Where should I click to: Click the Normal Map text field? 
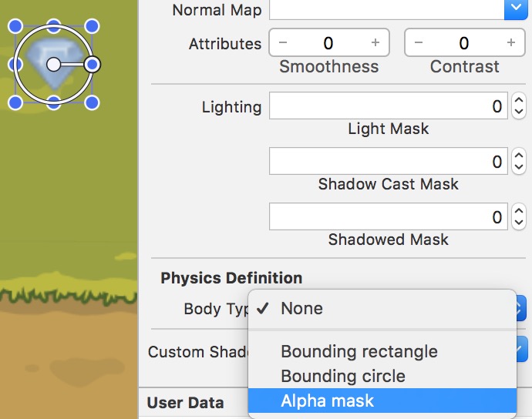[x=386, y=9]
